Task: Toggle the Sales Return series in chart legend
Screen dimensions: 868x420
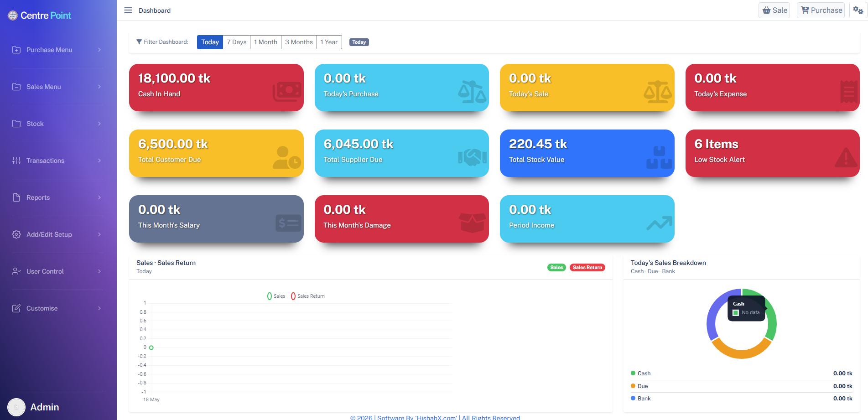Action: [x=308, y=296]
